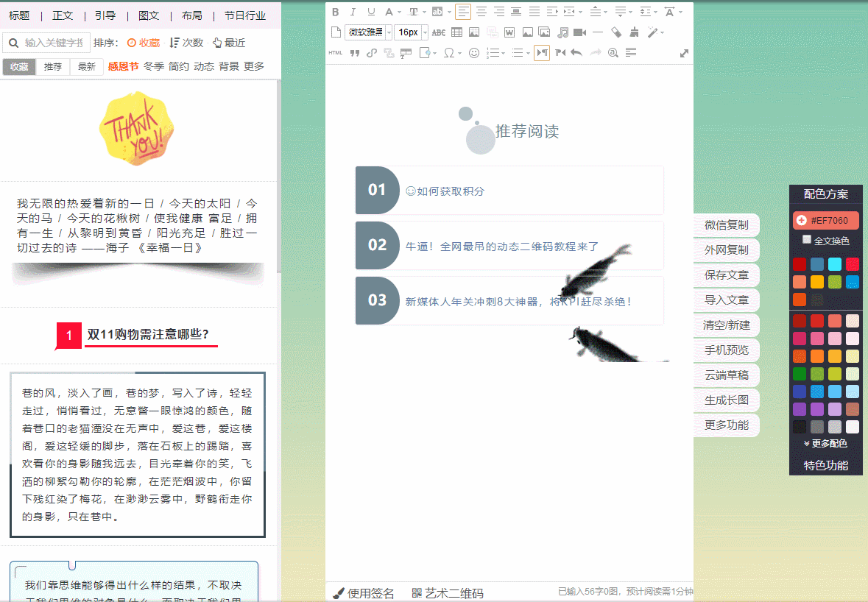868x602 pixels.
Task: Click the 微信复制 button
Action: click(726, 225)
